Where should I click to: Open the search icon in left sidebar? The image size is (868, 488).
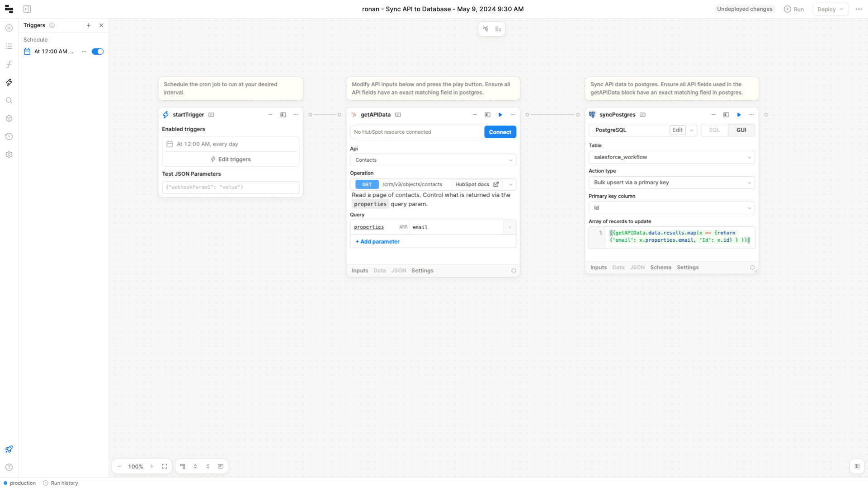9,100
